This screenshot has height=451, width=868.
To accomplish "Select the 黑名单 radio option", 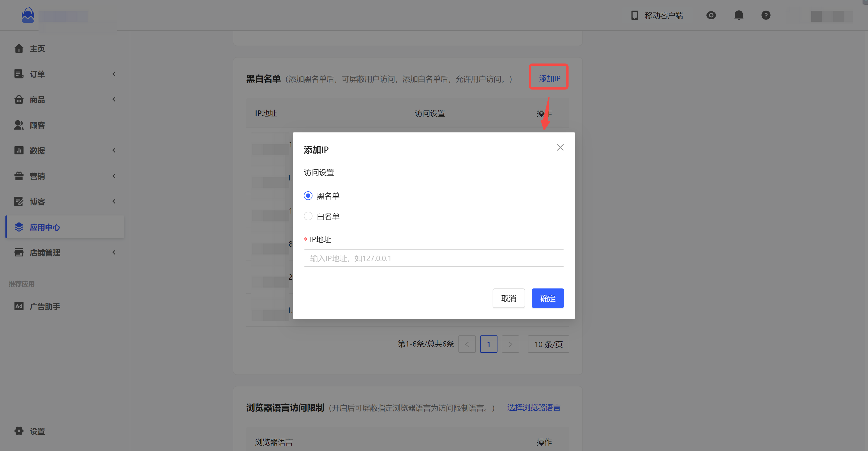I will pos(308,196).
